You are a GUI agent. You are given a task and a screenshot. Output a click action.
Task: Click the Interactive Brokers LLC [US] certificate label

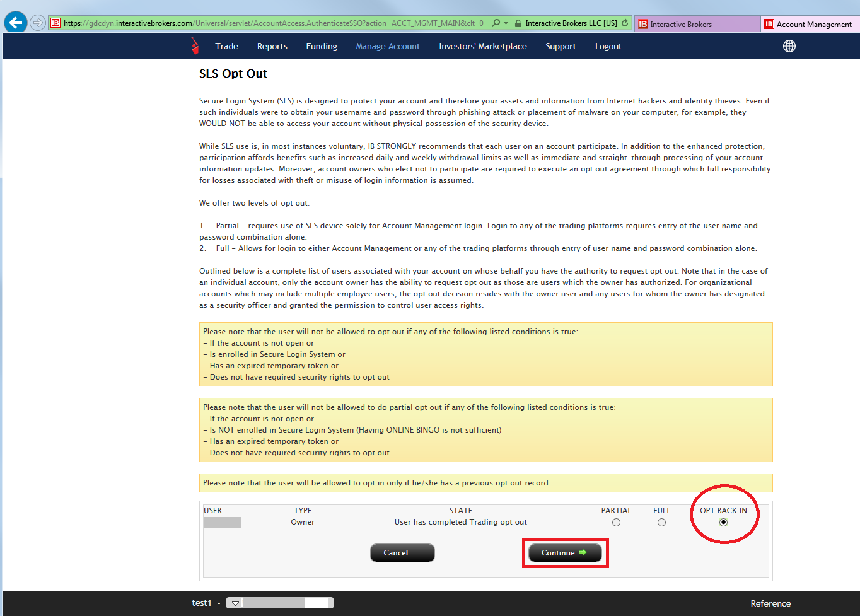pos(571,23)
